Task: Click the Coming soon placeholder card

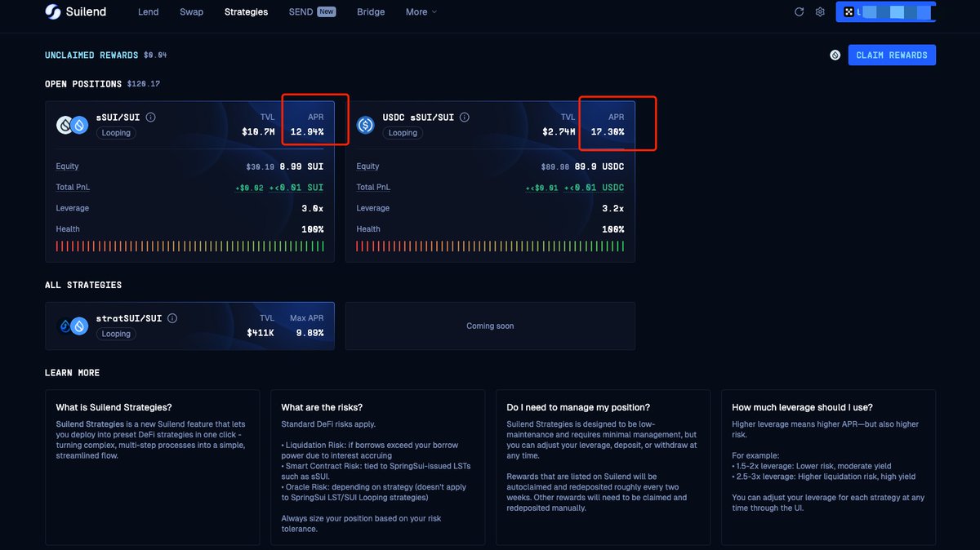Action: tap(490, 326)
